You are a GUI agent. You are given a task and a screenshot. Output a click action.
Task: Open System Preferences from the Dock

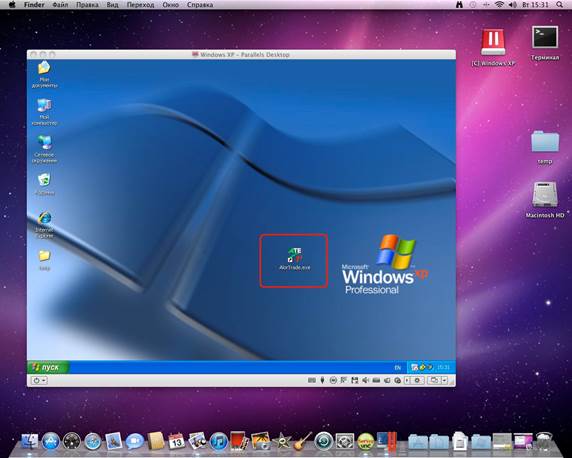click(x=345, y=441)
